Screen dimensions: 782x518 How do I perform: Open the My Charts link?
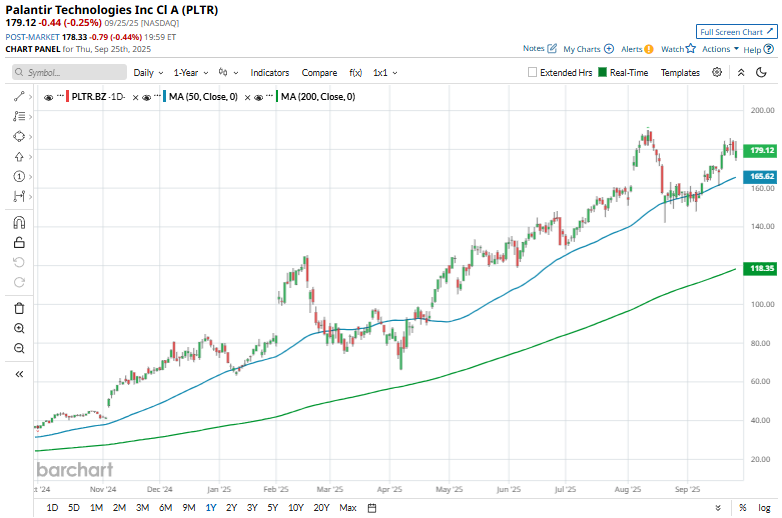(588, 48)
